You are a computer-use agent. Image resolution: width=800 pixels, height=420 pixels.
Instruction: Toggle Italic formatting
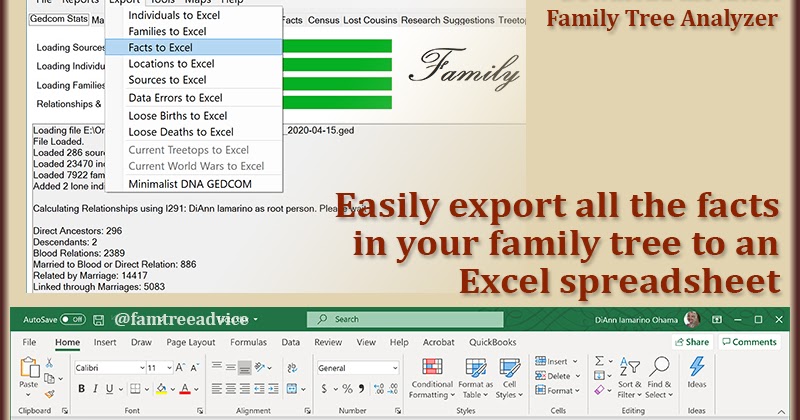95,389
